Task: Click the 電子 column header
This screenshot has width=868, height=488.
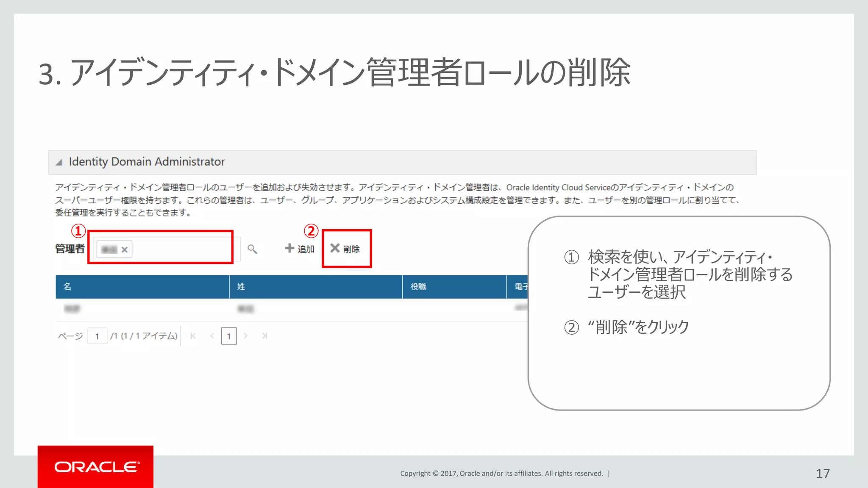Action: coord(518,287)
